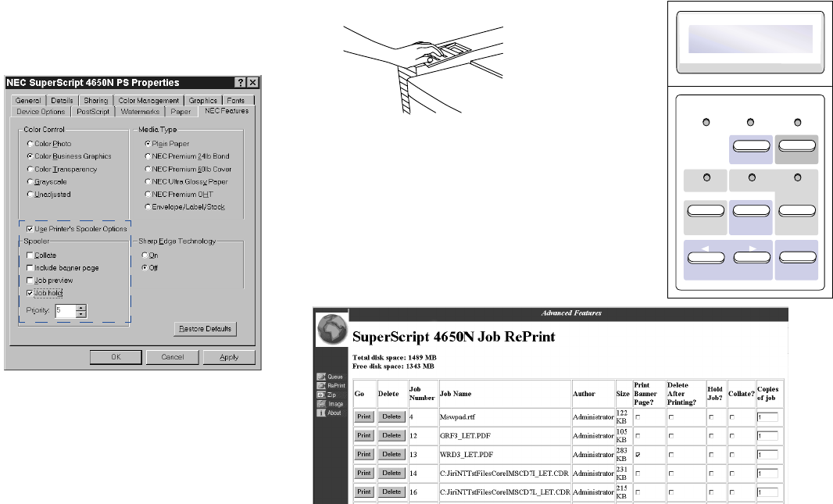Viewport: 833px width, 504px height.
Task: Uncheck Use Printer's Spooler Options
Action: (x=30, y=229)
